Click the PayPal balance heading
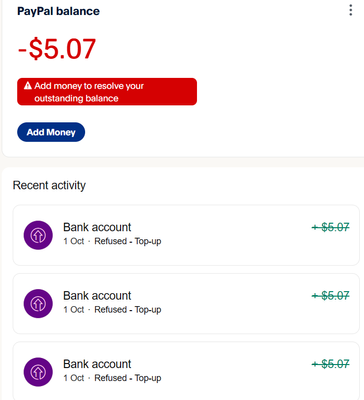 [58, 11]
